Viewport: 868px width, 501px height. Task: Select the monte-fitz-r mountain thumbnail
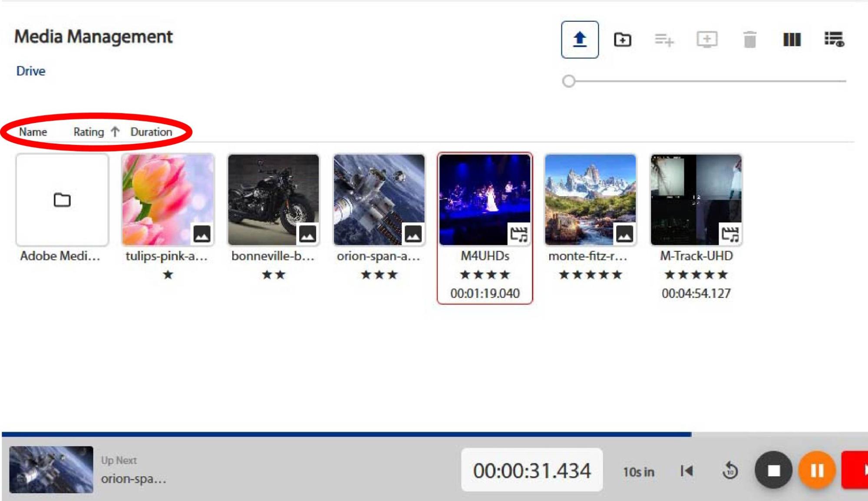[591, 200]
